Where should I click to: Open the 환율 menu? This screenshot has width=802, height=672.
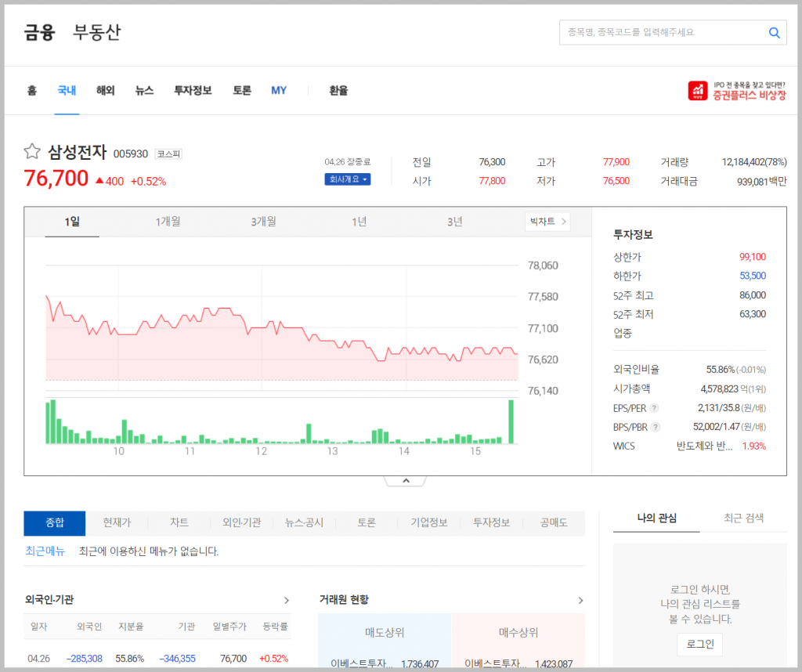tap(338, 91)
